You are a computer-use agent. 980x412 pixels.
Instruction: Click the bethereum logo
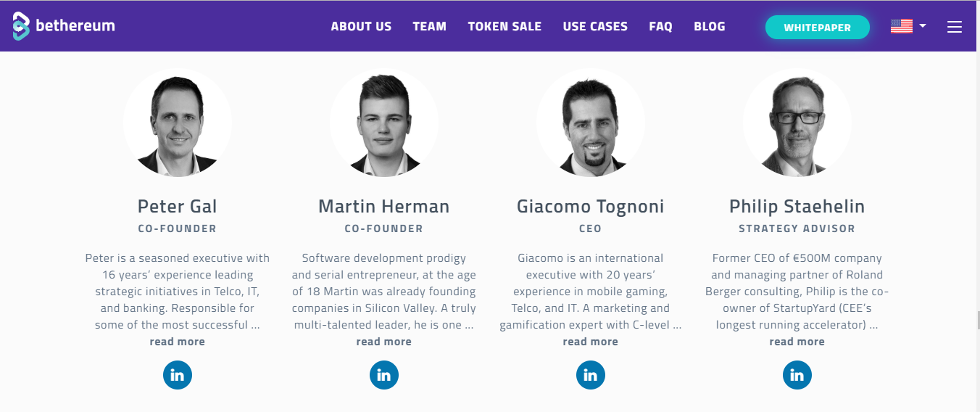(64, 26)
